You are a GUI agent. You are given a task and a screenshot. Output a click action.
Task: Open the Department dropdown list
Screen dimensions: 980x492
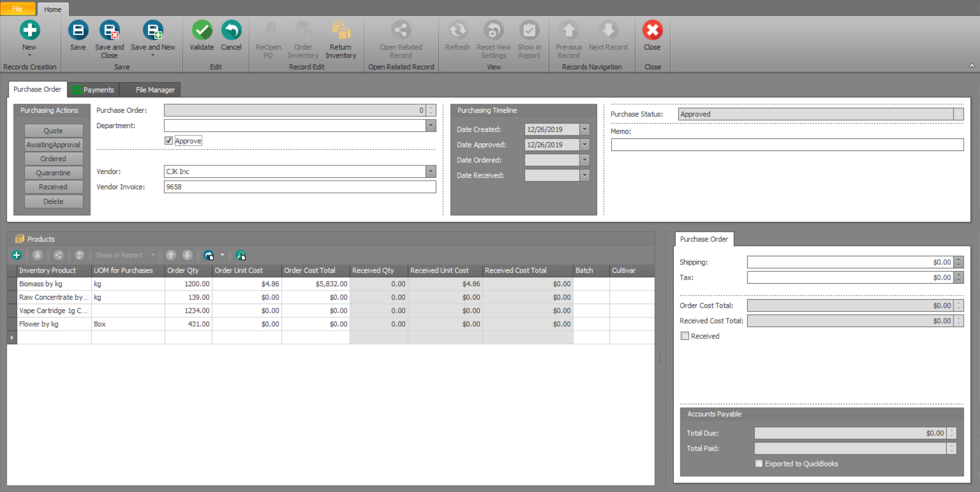tap(431, 126)
